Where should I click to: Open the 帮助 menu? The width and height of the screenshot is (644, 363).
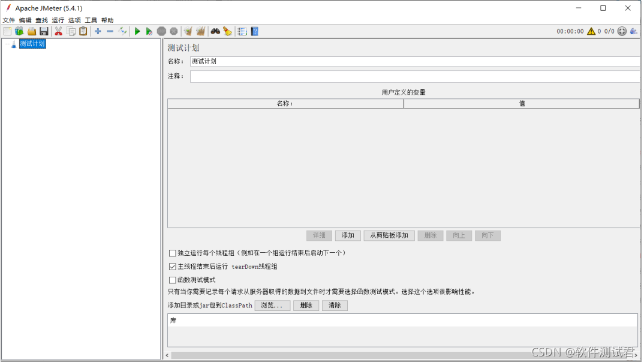click(x=107, y=20)
